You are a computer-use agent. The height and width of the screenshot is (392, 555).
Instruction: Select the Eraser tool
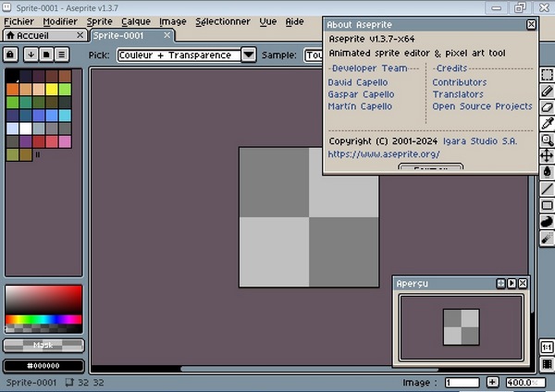click(x=547, y=107)
